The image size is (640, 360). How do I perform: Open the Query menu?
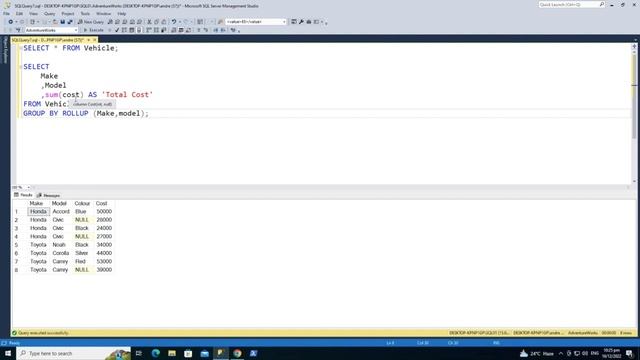(50, 13)
